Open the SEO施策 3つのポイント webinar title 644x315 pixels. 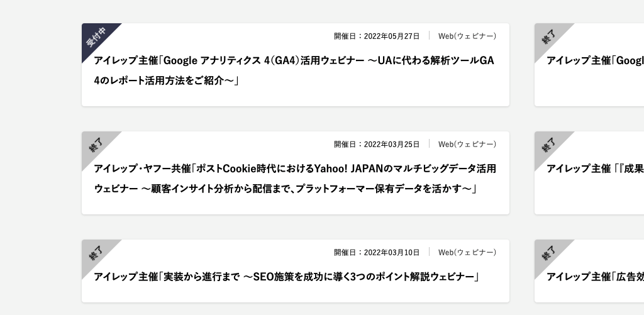pos(287,277)
